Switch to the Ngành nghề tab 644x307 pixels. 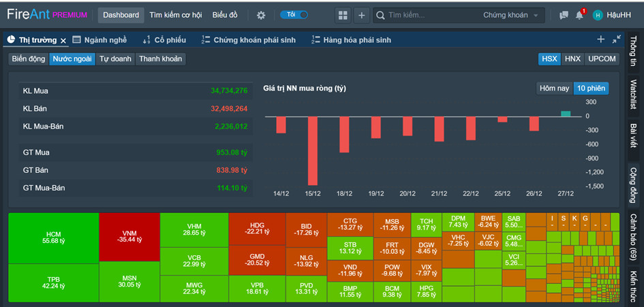[99, 40]
